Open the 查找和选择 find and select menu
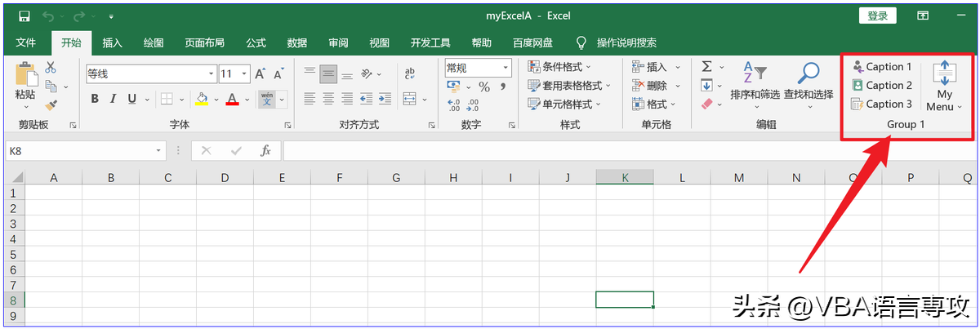The width and height of the screenshot is (980, 329). (808, 86)
